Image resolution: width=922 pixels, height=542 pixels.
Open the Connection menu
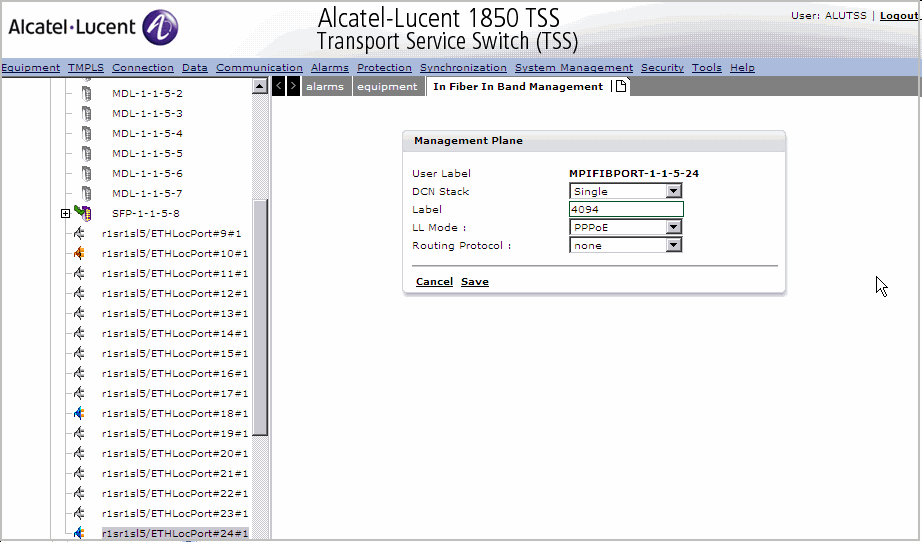tap(143, 68)
